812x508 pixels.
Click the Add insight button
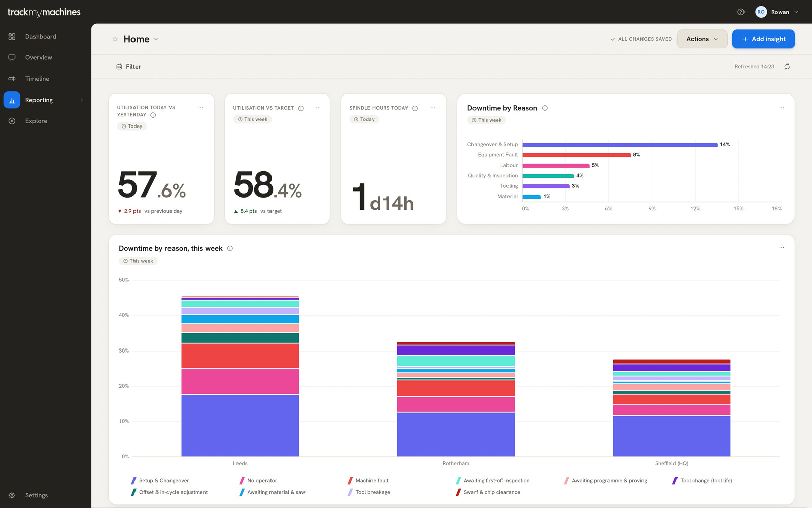point(763,39)
